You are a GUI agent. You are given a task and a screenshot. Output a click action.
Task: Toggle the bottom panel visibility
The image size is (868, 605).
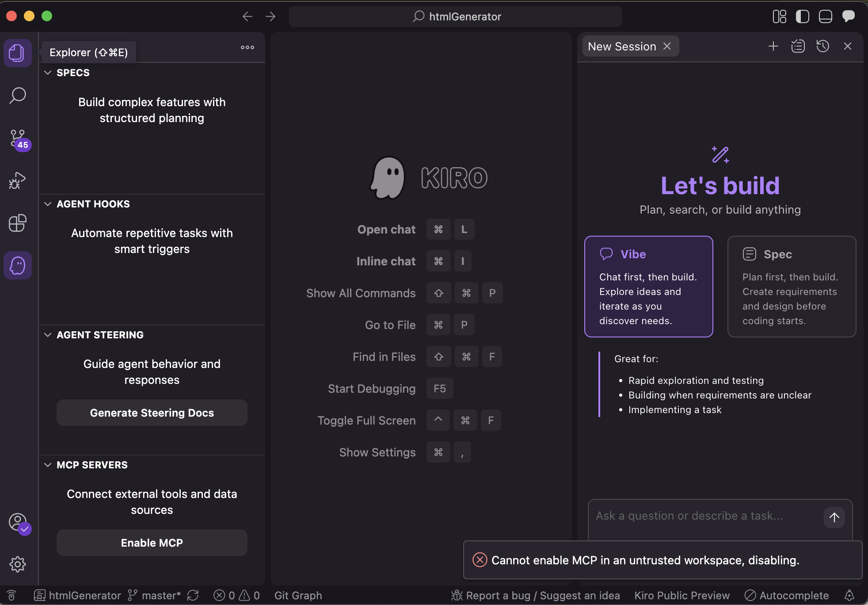(x=826, y=16)
